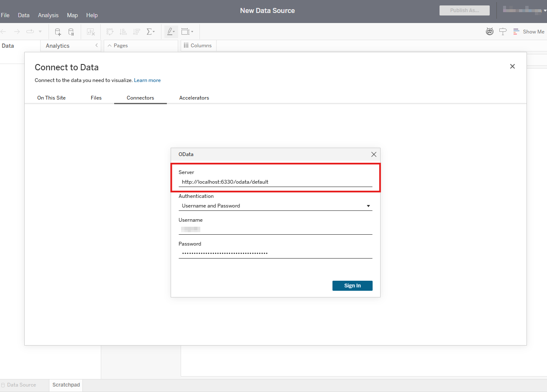Open the Authentication type dropdown
The image size is (547, 392).
coord(275,206)
